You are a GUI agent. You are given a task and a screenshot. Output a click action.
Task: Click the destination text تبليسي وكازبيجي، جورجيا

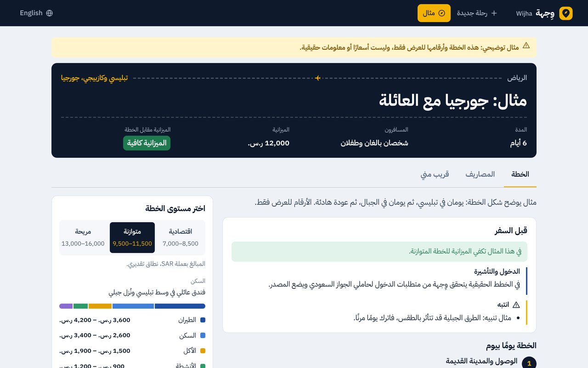tap(94, 78)
